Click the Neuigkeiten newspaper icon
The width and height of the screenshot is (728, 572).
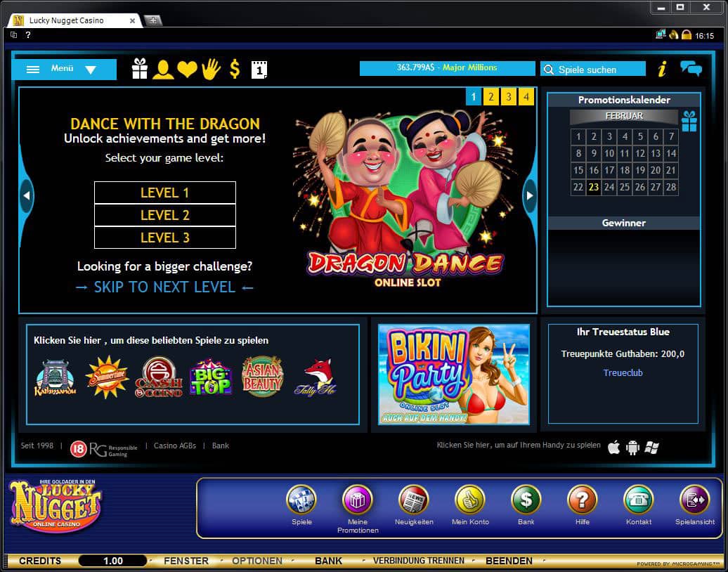tap(414, 500)
